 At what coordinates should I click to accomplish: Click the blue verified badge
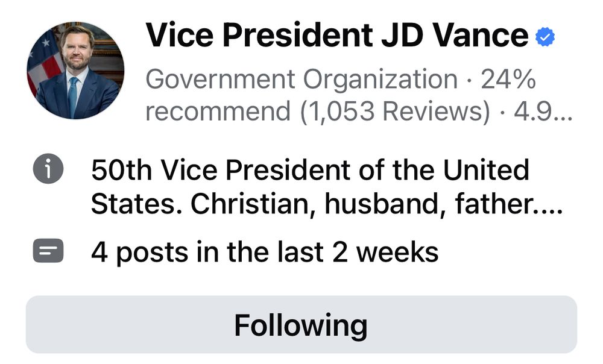[x=545, y=38]
